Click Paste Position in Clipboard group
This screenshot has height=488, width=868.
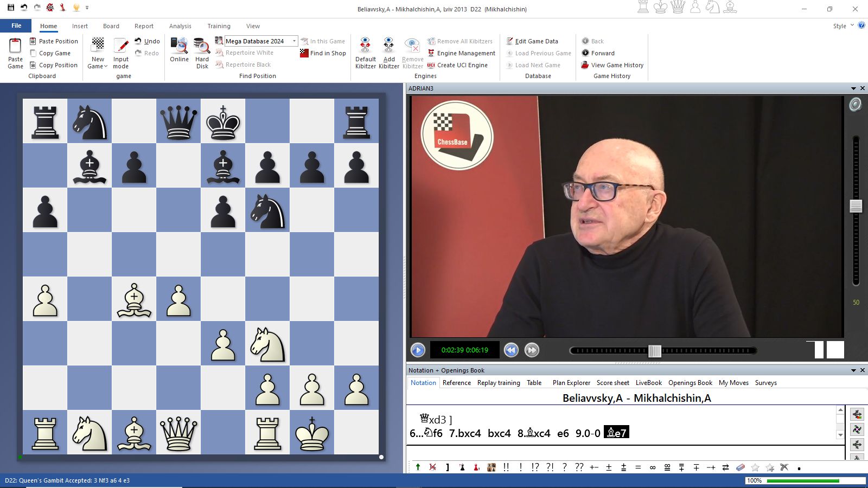54,41
